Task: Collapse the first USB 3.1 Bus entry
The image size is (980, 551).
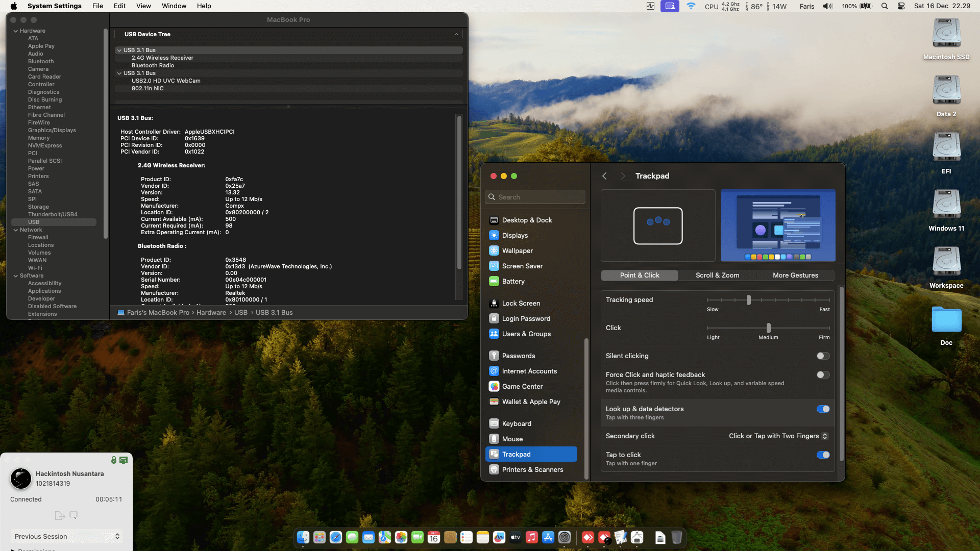Action: (x=118, y=50)
